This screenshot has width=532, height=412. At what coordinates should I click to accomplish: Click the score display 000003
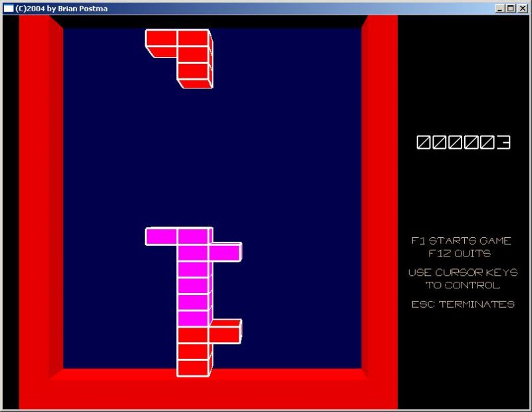click(464, 142)
